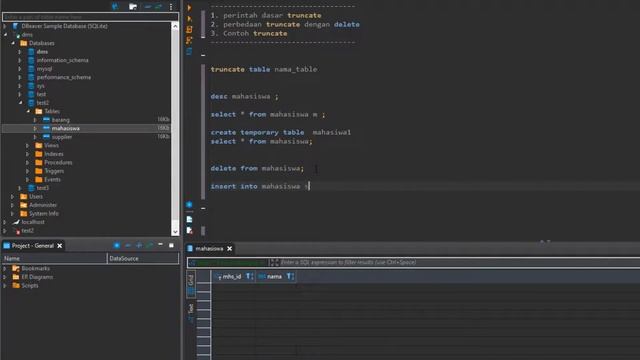Click the explain execution plan icon
640x360 pixels.
coord(189,40)
